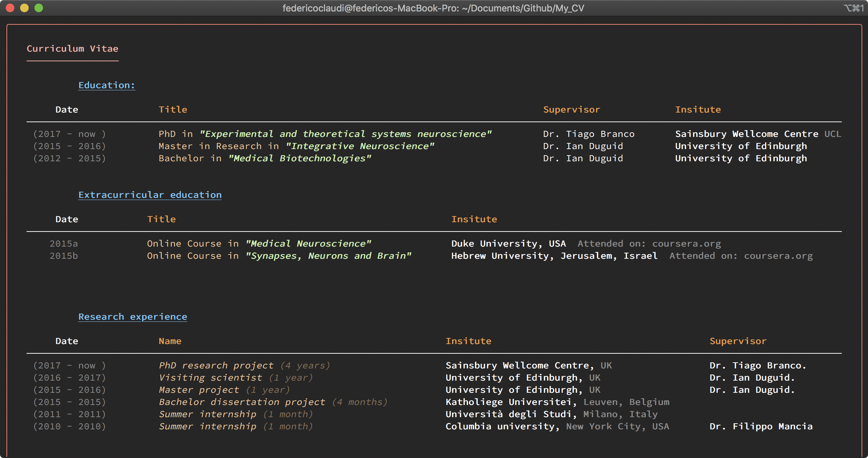The image size is (868, 458).
Task: Click the terminal window title text
Action: [433, 8]
